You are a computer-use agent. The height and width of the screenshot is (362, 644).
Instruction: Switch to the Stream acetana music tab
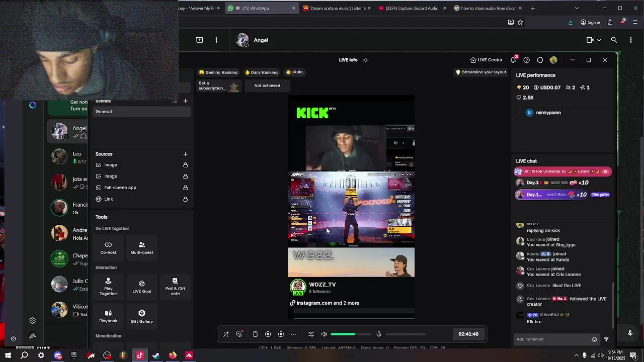(x=337, y=8)
